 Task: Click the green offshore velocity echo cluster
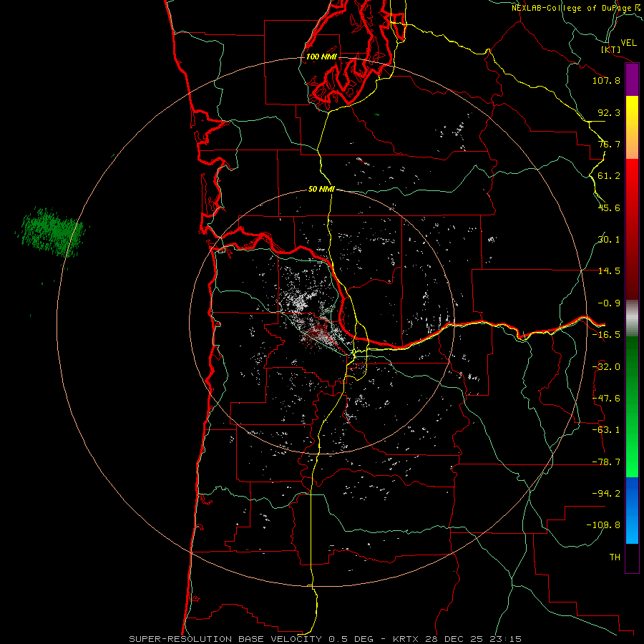[x=52, y=232]
